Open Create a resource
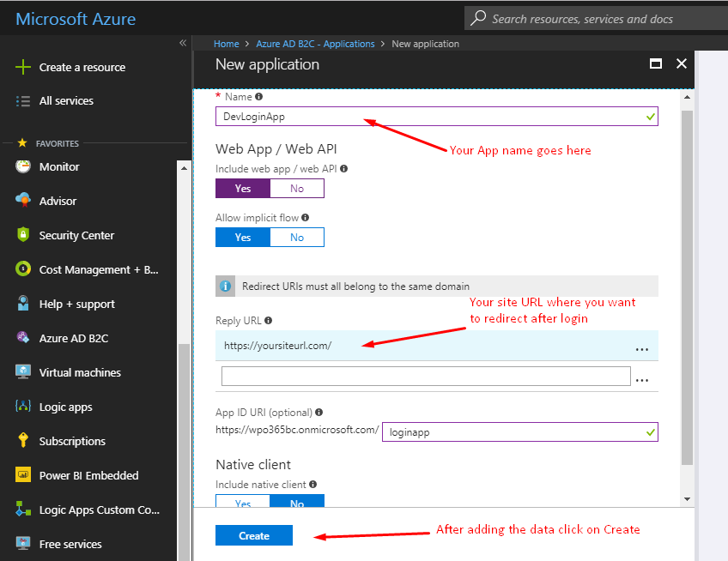The image size is (728, 561). [x=82, y=67]
